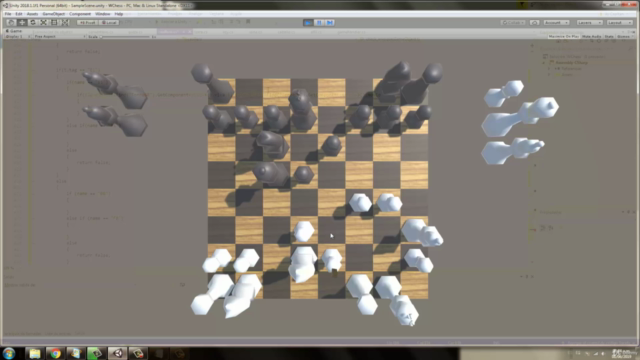The height and width of the screenshot is (360, 640).
Task: Select the Game view tab
Action: pyautogui.click(x=14, y=31)
